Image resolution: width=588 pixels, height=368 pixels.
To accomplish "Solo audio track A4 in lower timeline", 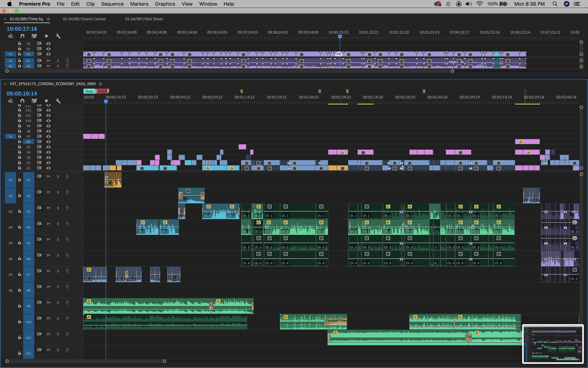I will pyautogui.click(x=58, y=224).
